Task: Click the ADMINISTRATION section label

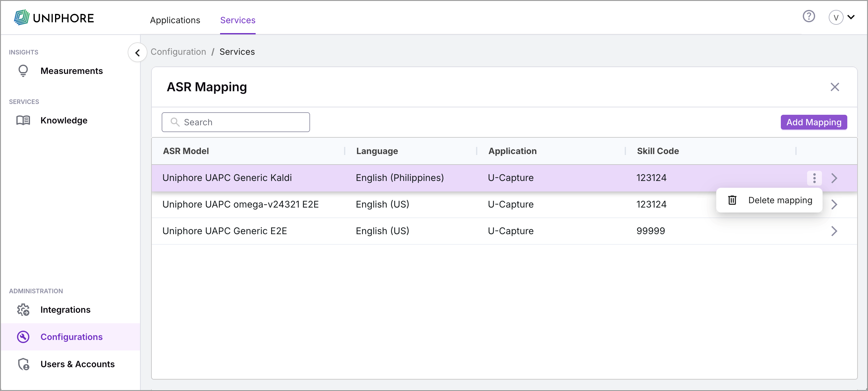Action: coord(36,291)
